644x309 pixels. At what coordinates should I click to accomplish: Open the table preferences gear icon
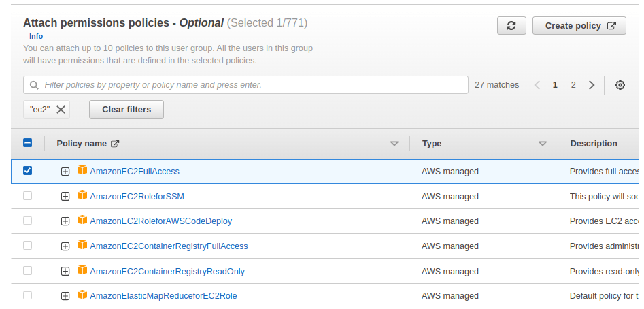[620, 85]
